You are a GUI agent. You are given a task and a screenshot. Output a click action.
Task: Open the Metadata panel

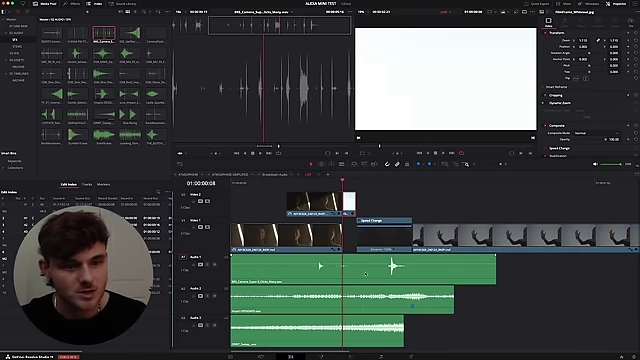pyautogui.click(x=588, y=4)
